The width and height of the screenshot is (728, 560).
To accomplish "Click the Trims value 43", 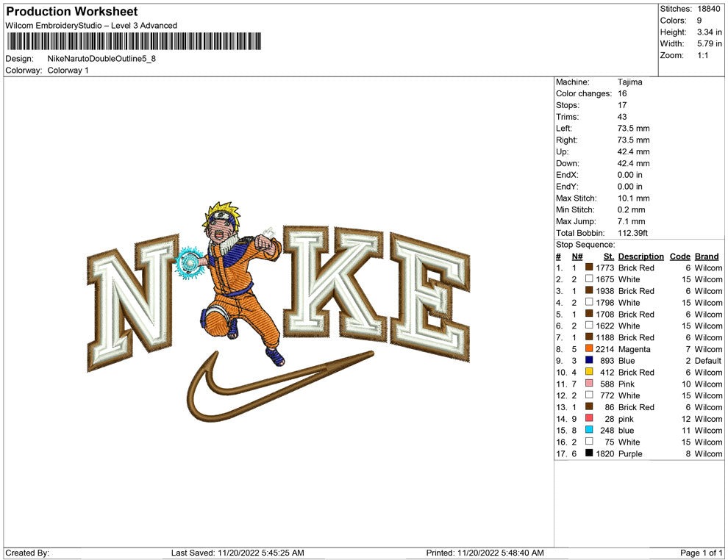I will click(622, 116).
